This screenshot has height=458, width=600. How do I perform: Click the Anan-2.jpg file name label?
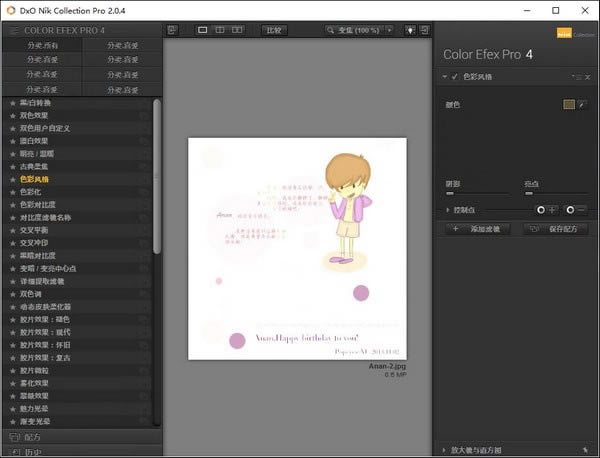[387, 366]
